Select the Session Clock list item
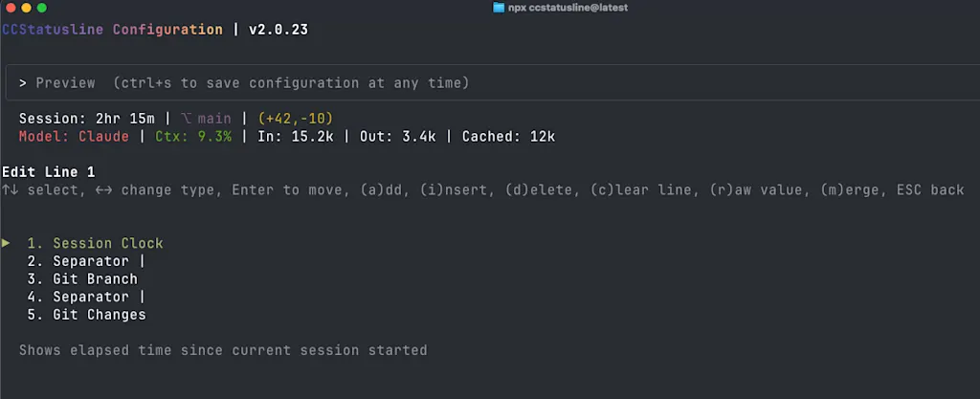The height and width of the screenshot is (399, 980). click(95, 243)
